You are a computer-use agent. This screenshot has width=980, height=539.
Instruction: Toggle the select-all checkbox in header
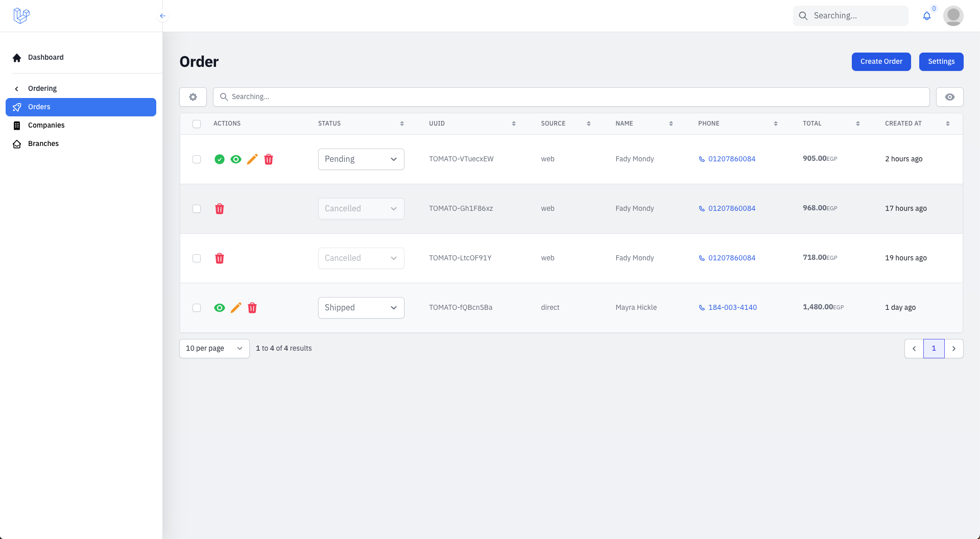pyautogui.click(x=197, y=124)
